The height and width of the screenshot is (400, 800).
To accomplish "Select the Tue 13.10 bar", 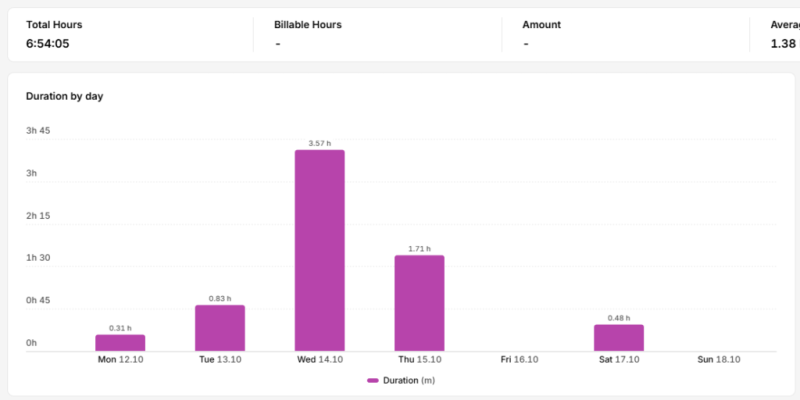I will pos(220,328).
